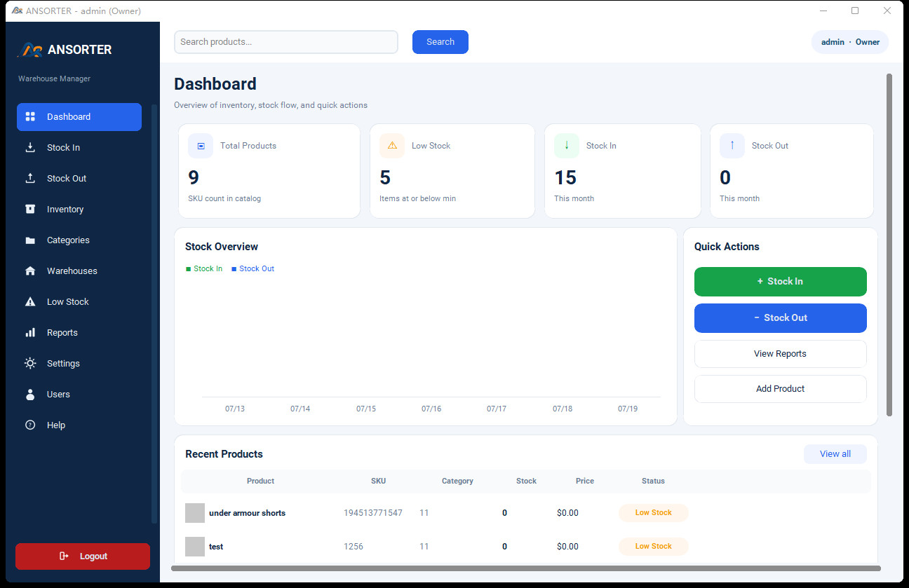Click the Warehouses house icon
The width and height of the screenshot is (909, 588).
pos(30,271)
